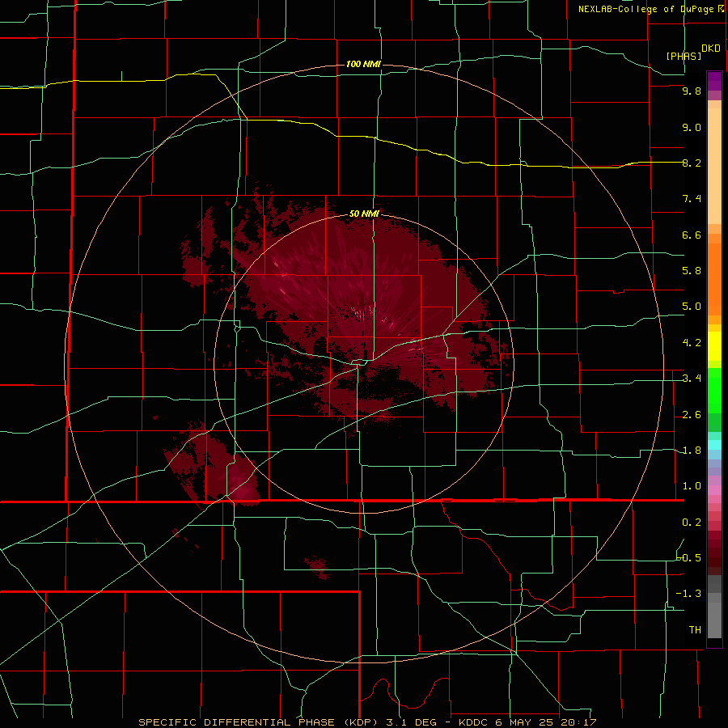Click the 1.0 scale value
Image resolution: width=728 pixels, height=728 pixels.
point(692,486)
